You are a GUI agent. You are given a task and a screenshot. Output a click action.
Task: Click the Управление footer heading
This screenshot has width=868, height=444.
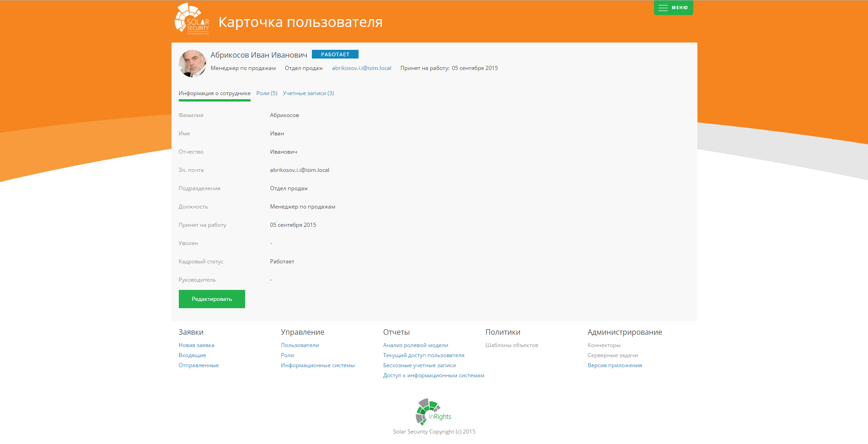tap(303, 332)
